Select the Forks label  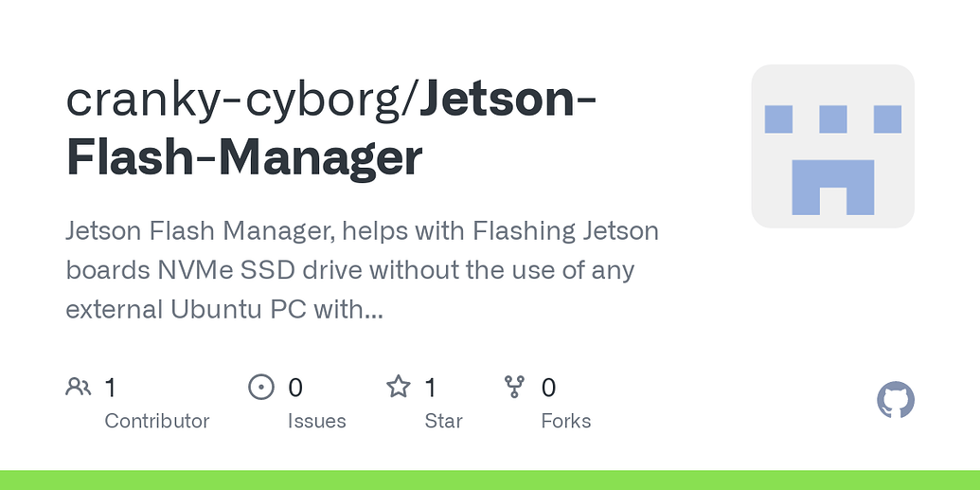[566, 421]
